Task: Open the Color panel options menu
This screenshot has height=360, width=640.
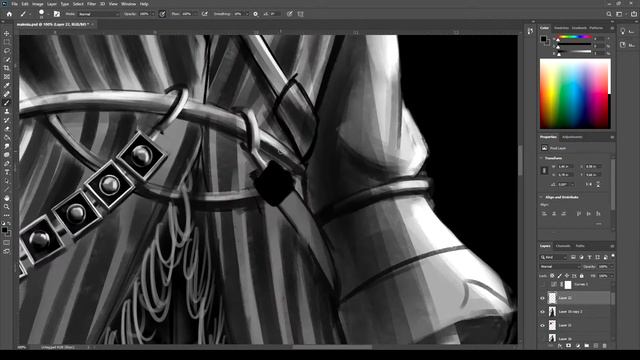Action: click(612, 28)
